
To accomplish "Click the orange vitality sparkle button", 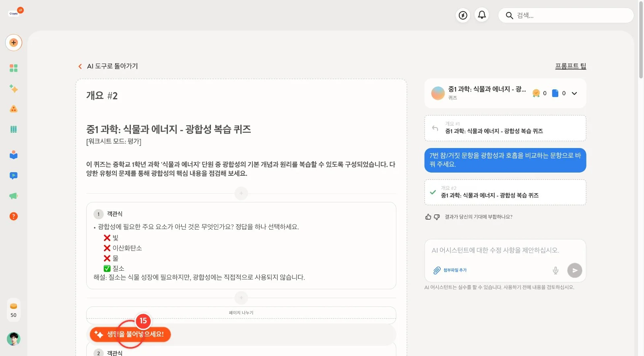I will (x=130, y=334).
